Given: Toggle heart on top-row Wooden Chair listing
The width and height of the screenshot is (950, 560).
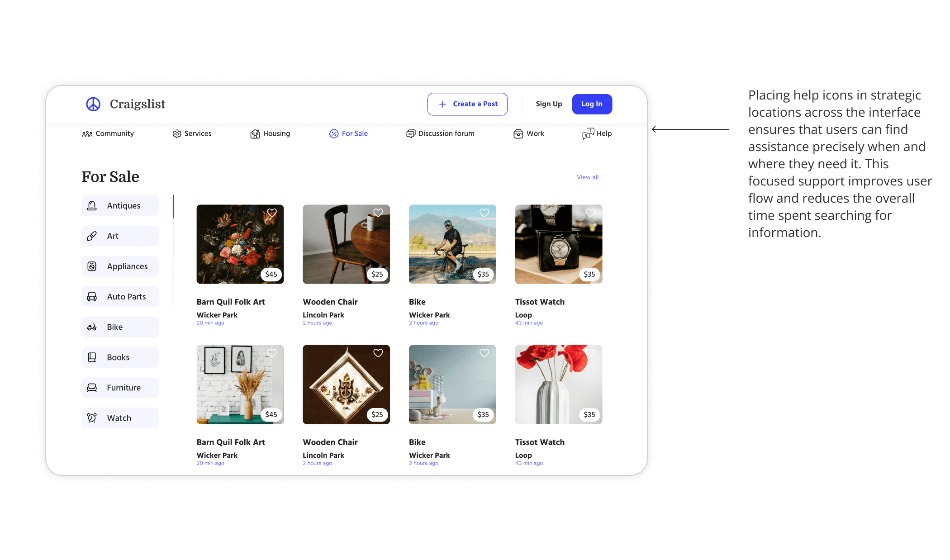Looking at the screenshot, I should coord(378,213).
